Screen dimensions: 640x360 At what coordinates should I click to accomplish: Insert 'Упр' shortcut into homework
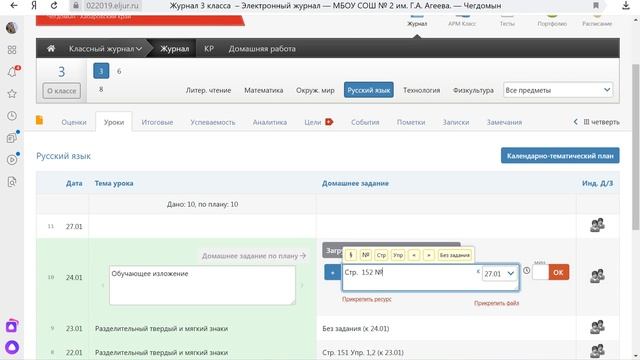click(x=398, y=255)
